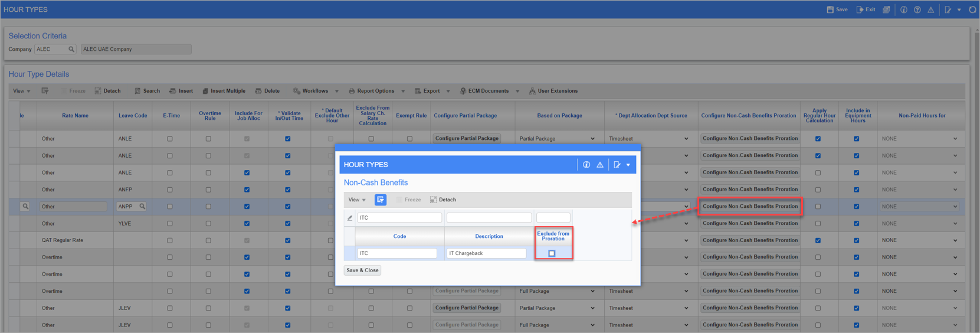Click the magnifier icon at left of selected row
Image resolution: width=980 pixels, height=333 pixels.
25,207
